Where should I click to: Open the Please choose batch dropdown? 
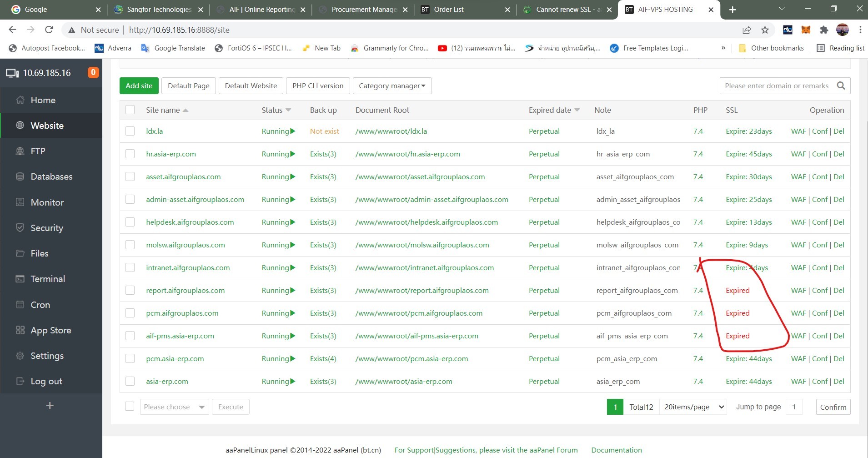pyautogui.click(x=174, y=407)
